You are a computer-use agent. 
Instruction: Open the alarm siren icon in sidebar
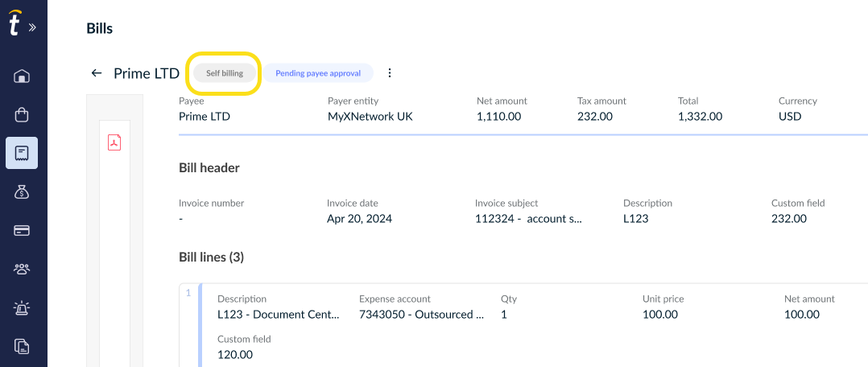(22, 307)
